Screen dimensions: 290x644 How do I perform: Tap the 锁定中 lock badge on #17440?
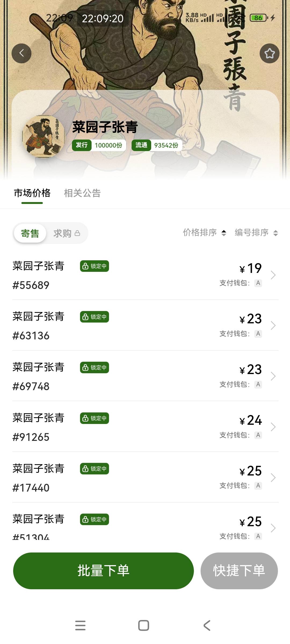[x=95, y=469]
